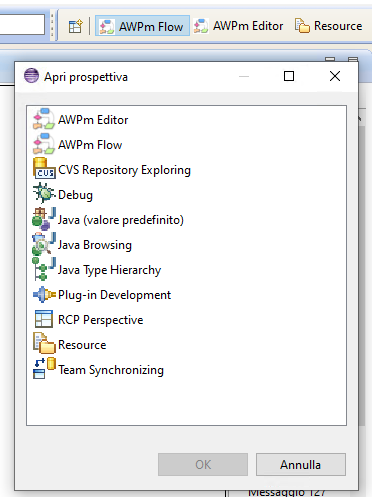Click the text field in top toolbar
This screenshot has width=372, height=497.
[22, 24]
